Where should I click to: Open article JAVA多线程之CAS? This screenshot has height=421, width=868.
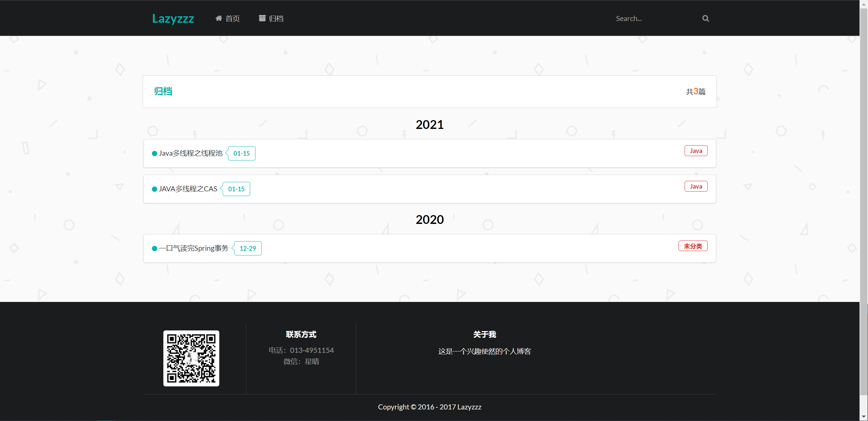pos(188,189)
